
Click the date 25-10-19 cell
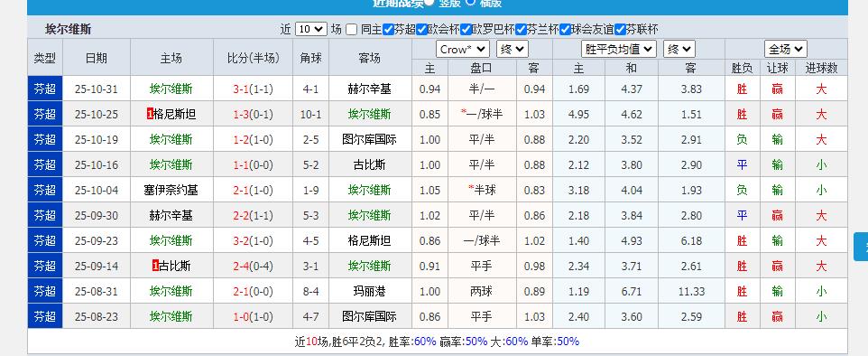(x=97, y=140)
